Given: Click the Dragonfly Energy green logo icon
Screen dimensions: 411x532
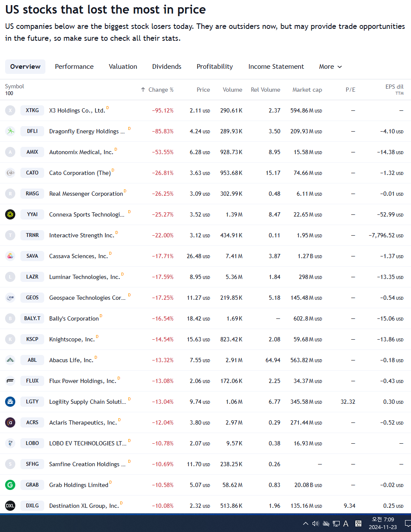Looking at the screenshot, I should click(10, 131).
